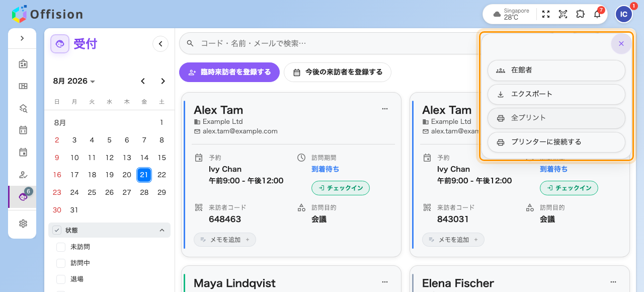Select 全プリント from the menu
Viewport: 644px width, 292px height.
[556, 118]
